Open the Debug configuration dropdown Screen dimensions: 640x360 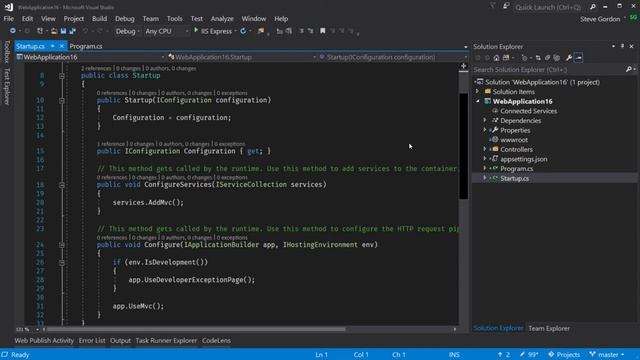click(127, 31)
